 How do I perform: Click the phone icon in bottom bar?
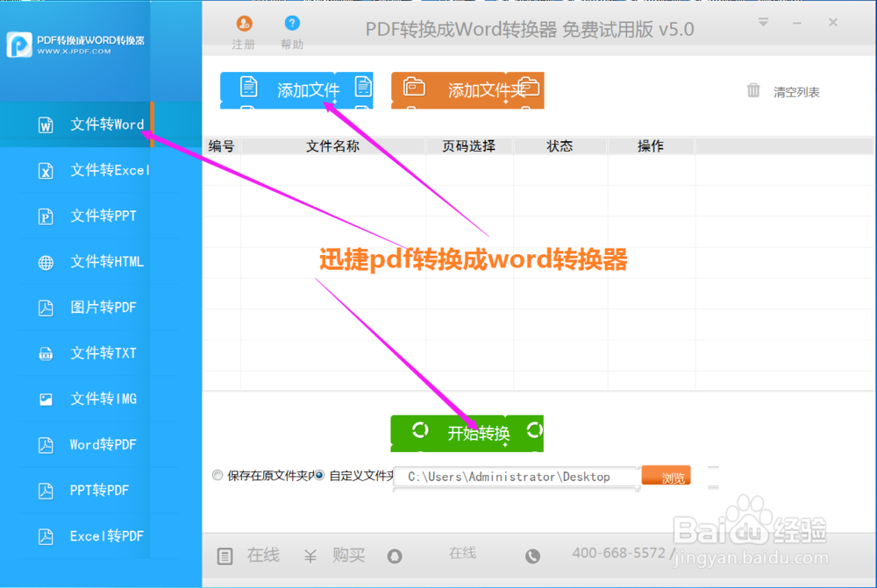(x=532, y=556)
